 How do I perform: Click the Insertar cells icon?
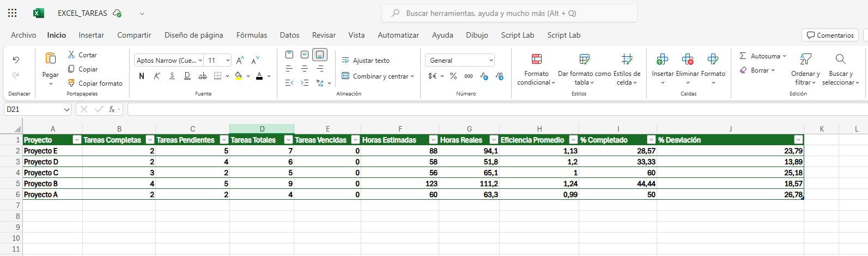[663, 59]
